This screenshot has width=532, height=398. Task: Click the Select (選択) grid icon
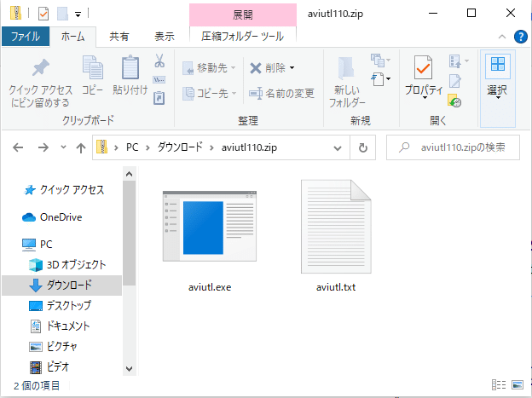coord(497,65)
